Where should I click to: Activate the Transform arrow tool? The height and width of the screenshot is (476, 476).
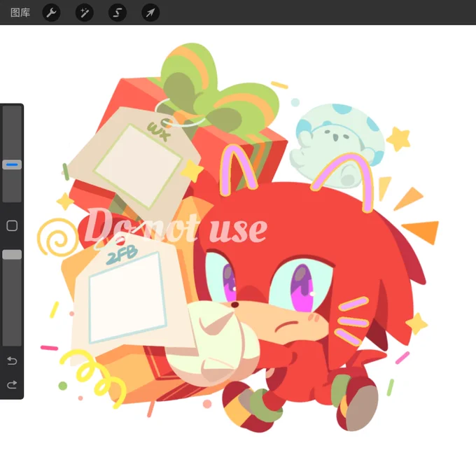pos(150,13)
